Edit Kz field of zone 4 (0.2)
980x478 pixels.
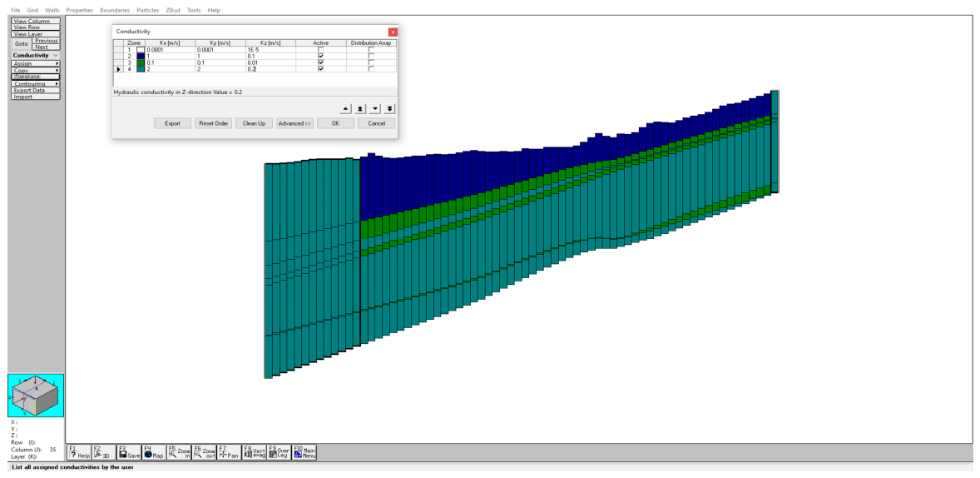point(270,69)
